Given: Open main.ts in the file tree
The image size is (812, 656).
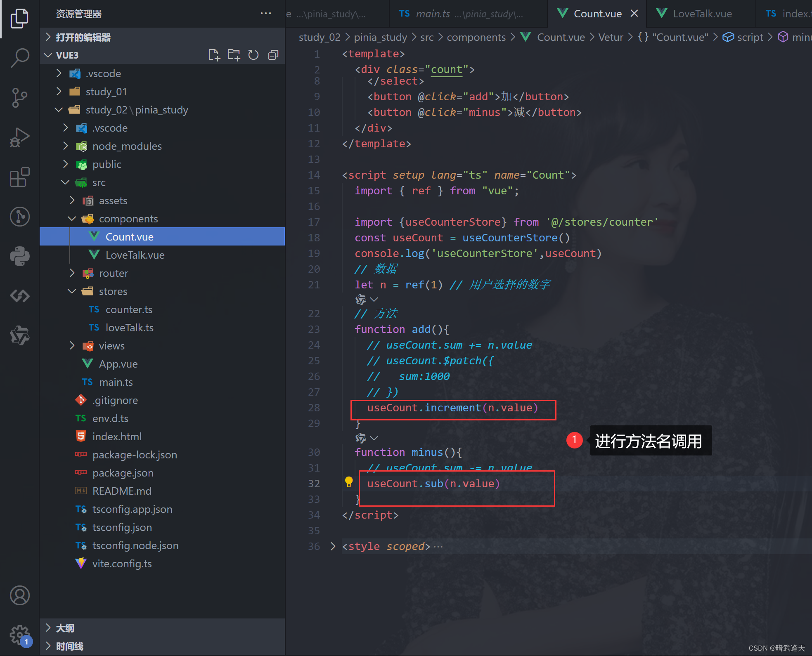Looking at the screenshot, I should (162, 382).
